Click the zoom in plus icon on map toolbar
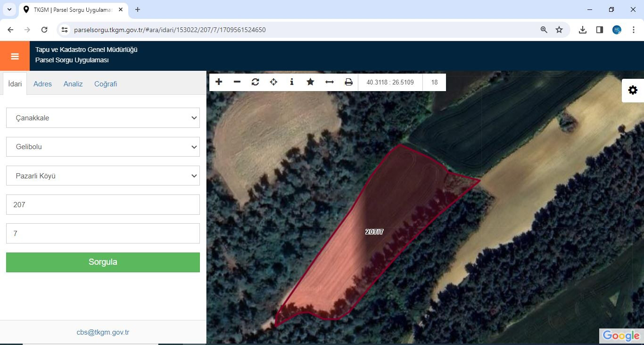 pos(219,82)
